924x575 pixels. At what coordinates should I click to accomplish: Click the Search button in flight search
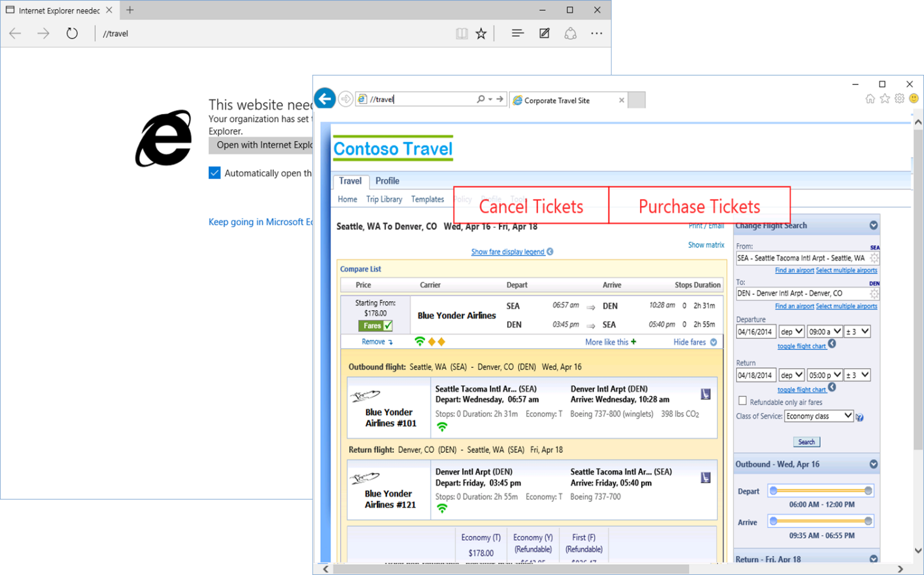(x=806, y=441)
